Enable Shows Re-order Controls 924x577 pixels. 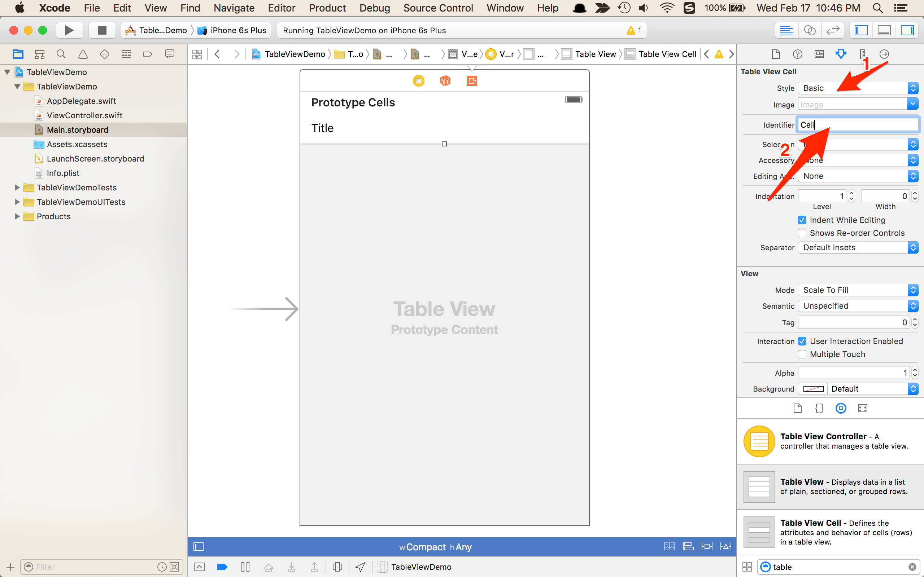click(x=802, y=233)
